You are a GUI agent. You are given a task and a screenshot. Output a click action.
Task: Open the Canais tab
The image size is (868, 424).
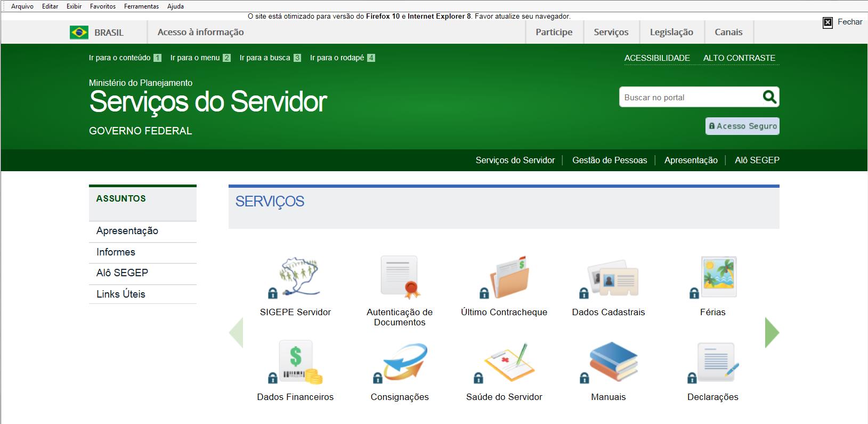coord(728,32)
